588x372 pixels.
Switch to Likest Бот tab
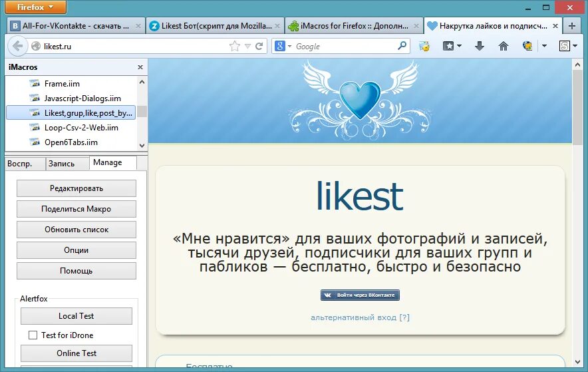click(x=216, y=26)
